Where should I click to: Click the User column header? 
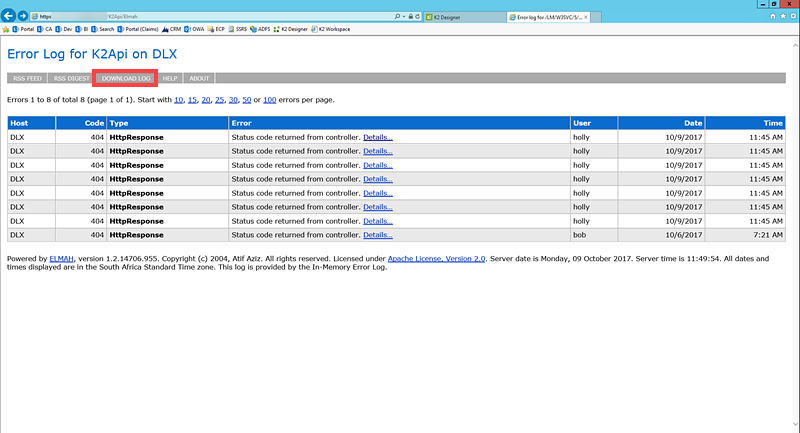594,123
